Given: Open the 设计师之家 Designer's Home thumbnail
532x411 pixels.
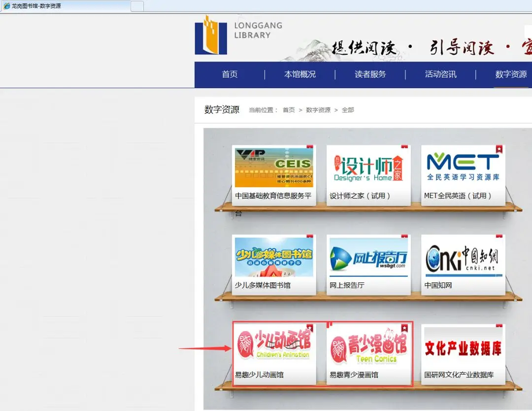Looking at the screenshot, I should click(x=368, y=168).
